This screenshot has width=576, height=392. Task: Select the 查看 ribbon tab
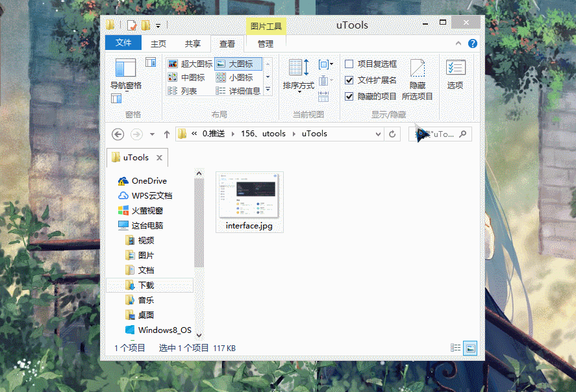pos(227,43)
